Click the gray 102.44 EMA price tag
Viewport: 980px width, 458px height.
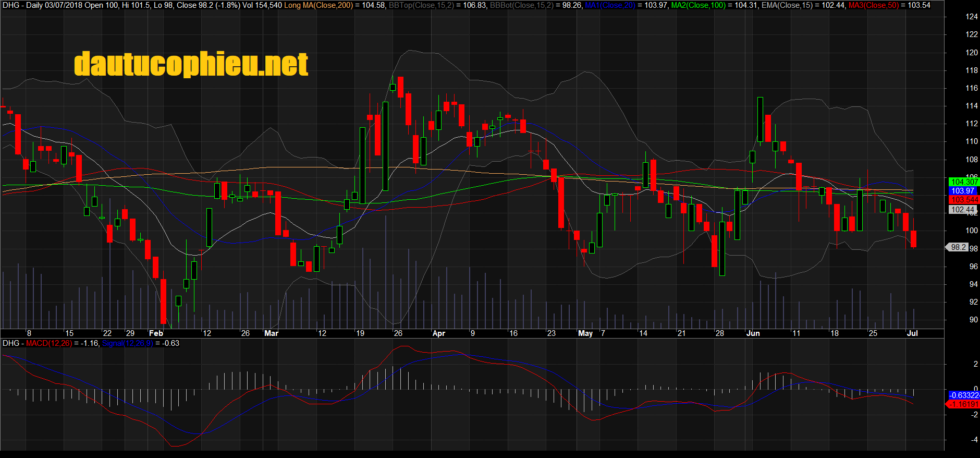coord(962,210)
